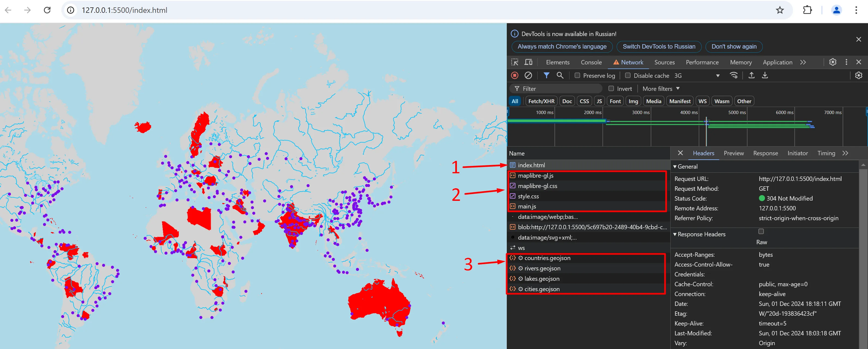Screen dimensions: 868x349
Task: Expand the More filters dropdown
Action: [x=660, y=88]
